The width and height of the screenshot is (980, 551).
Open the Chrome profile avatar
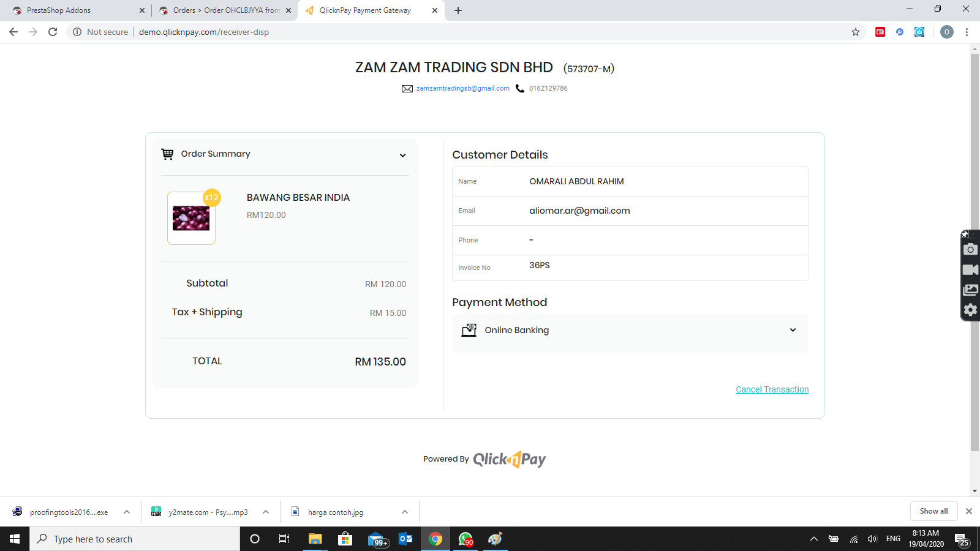pyautogui.click(x=947, y=32)
